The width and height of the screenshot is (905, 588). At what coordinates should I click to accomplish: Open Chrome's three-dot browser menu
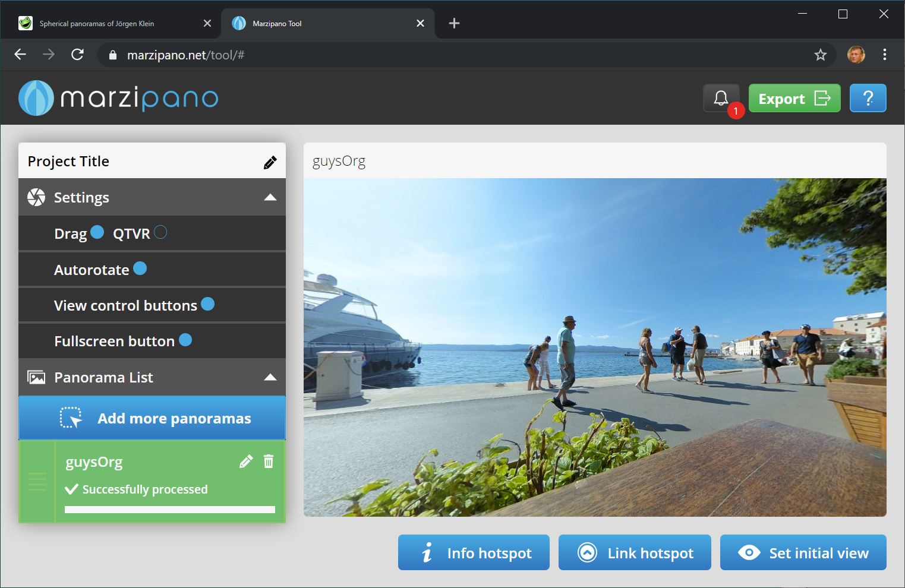(884, 55)
